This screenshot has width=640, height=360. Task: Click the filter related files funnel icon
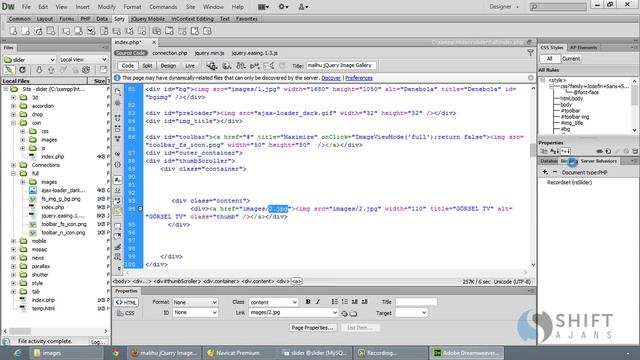pyautogui.click(x=530, y=53)
